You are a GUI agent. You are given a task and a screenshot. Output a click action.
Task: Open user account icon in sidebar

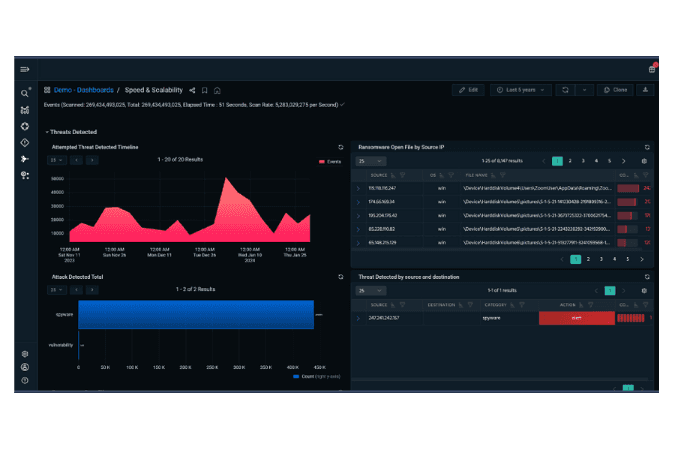(x=25, y=367)
